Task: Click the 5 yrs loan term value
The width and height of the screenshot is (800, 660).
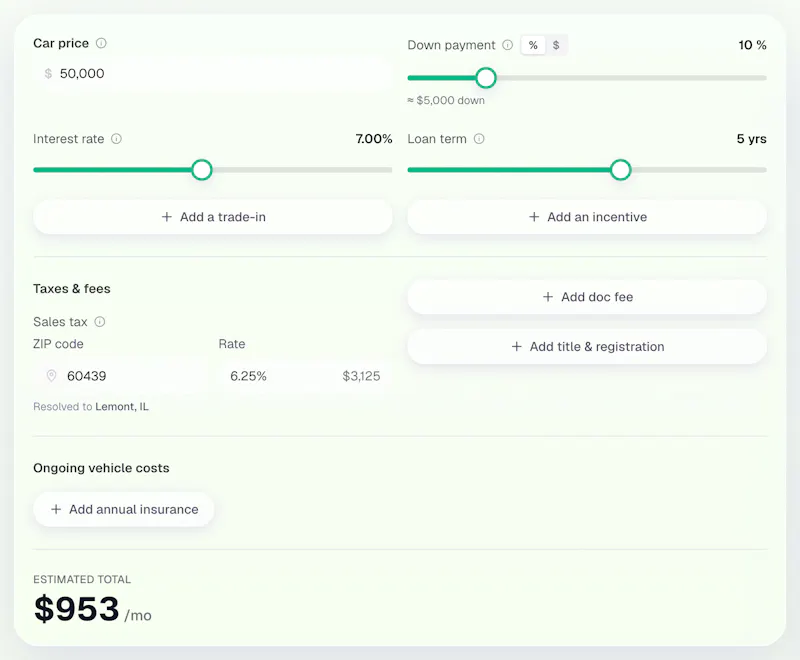Action: (751, 139)
